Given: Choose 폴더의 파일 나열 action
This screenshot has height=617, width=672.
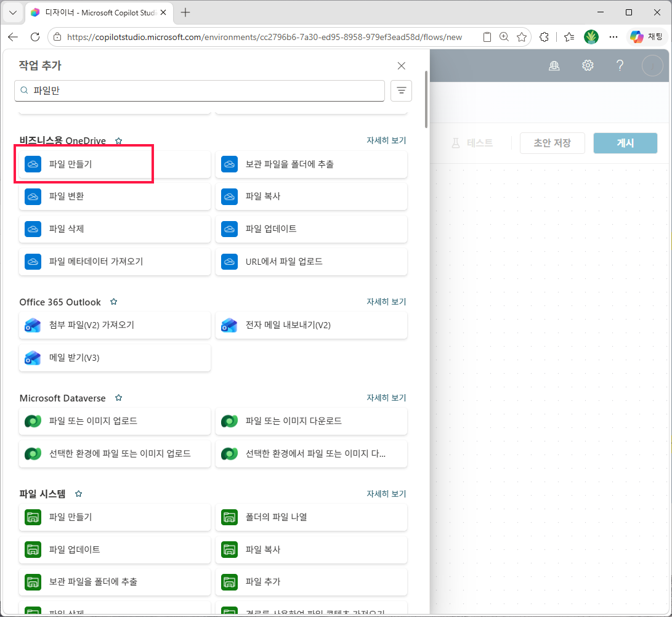Looking at the screenshot, I should pyautogui.click(x=311, y=517).
